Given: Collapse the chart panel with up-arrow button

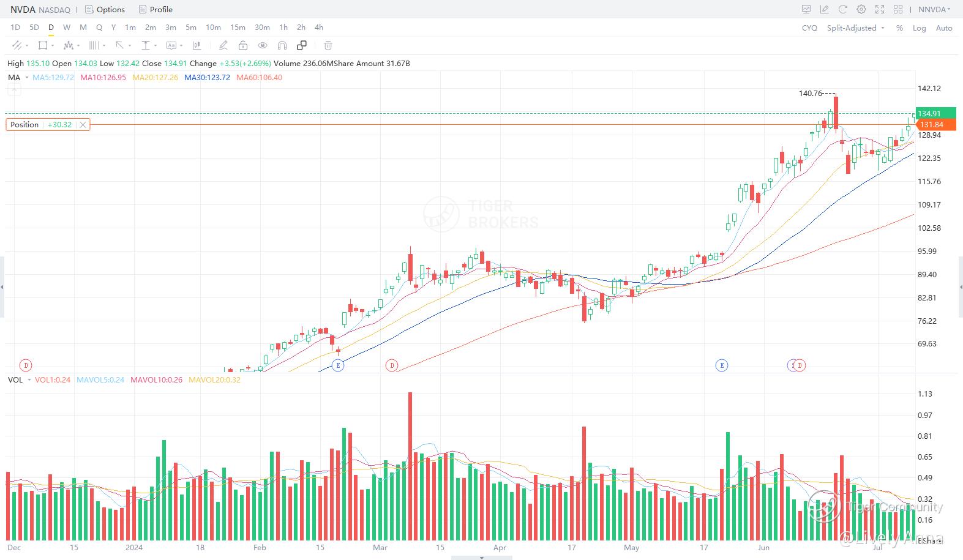Looking at the screenshot, I should coord(14,91).
